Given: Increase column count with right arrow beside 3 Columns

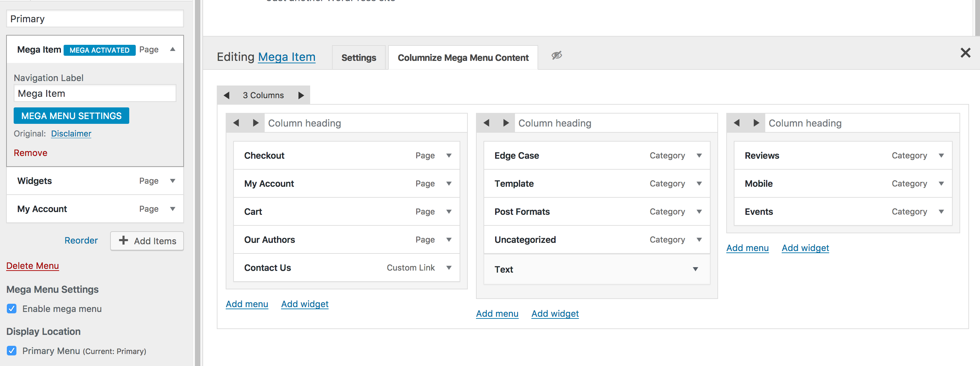Looking at the screenshot, I should [x=301, y=95].
